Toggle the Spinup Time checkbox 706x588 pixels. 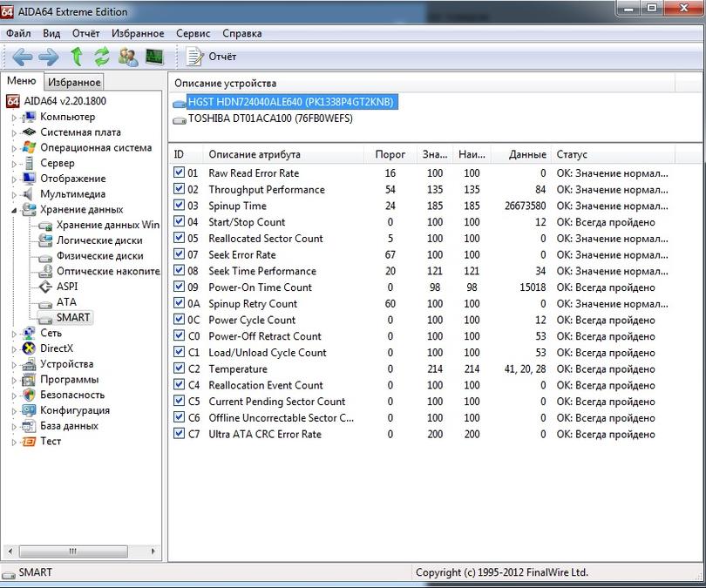click(180, 206)
